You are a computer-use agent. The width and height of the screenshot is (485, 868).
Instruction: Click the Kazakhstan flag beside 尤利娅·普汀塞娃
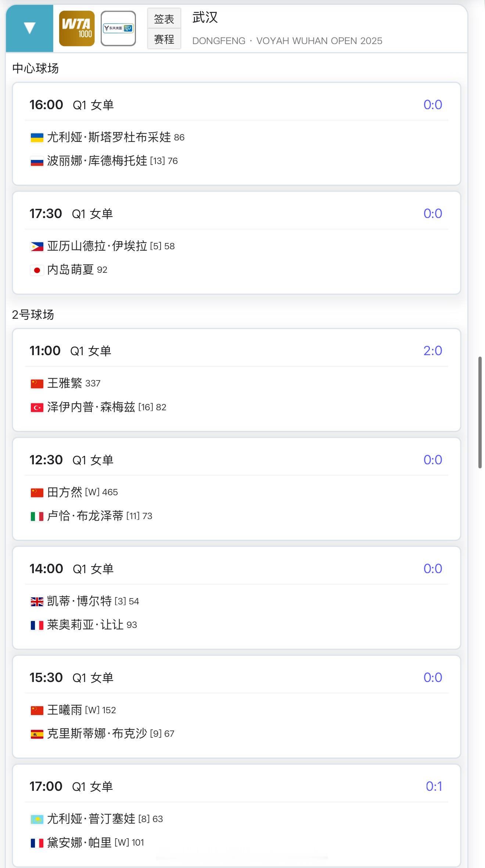coord(37,819)
